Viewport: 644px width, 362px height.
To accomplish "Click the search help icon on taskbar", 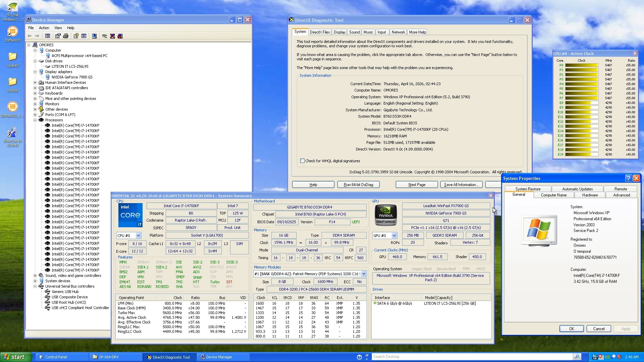I will [359, 357].
